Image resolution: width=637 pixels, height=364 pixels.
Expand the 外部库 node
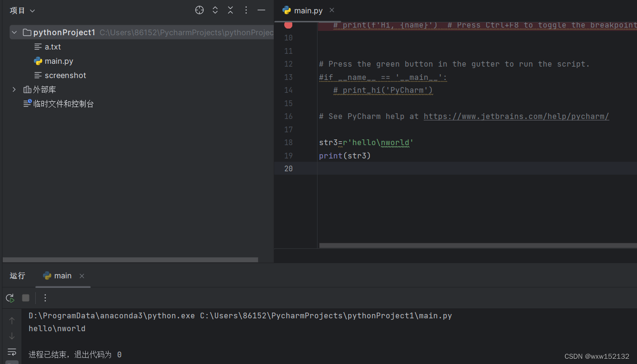point(14,89)
